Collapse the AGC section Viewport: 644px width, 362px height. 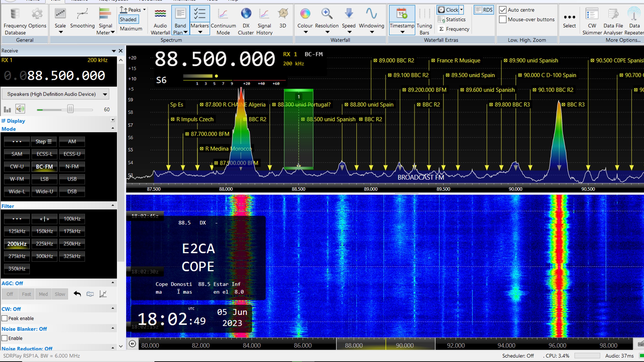click(x=113, y=282)
